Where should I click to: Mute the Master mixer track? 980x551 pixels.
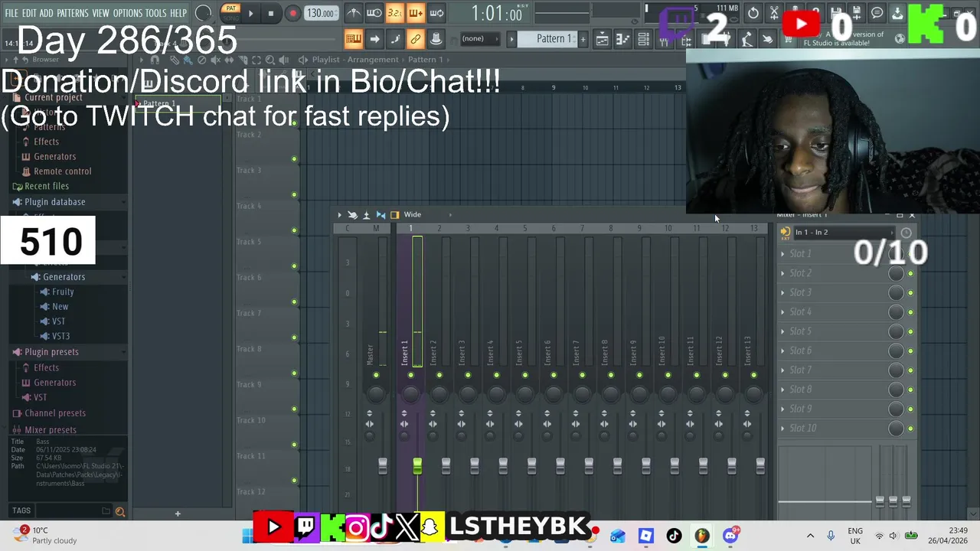pyautogui.click(x=376, y=375)
